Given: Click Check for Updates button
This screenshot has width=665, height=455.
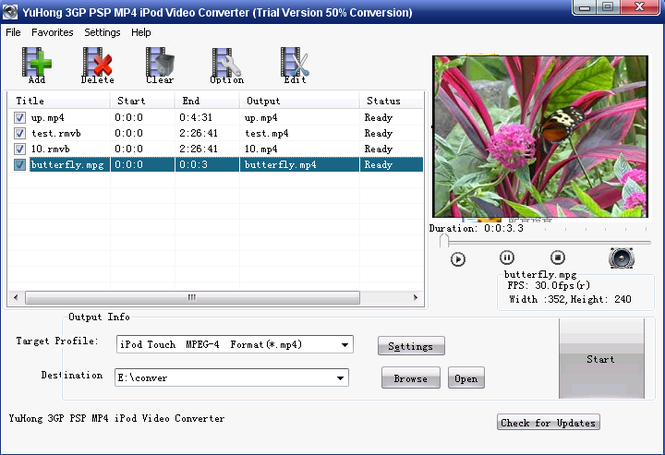Looking at the screenshot, I should 548,422.
